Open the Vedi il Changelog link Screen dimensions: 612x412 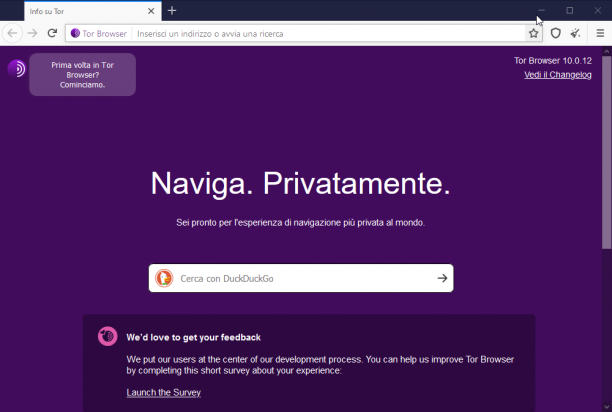pyautogui.click(x=558, y=75)
